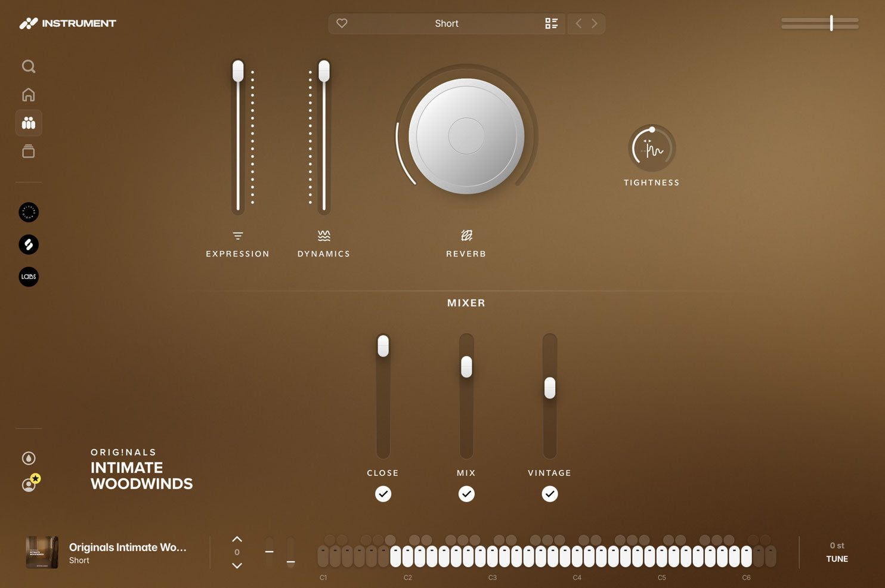The width and height of the screenshot is (885, 588).
Task: Decrease octave with down chevron
Action: coord(237,565)
